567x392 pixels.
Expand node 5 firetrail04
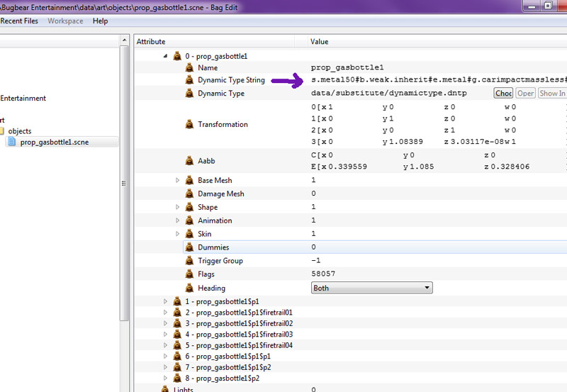165,345
